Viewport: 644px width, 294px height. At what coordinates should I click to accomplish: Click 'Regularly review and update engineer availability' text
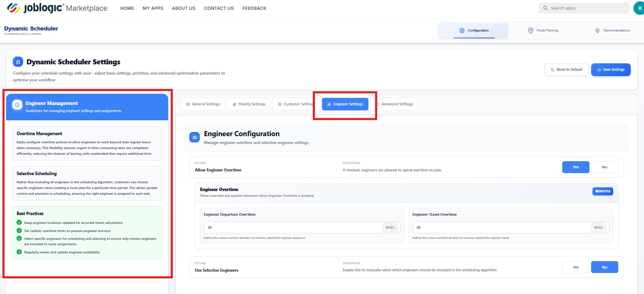coord(62,252)
